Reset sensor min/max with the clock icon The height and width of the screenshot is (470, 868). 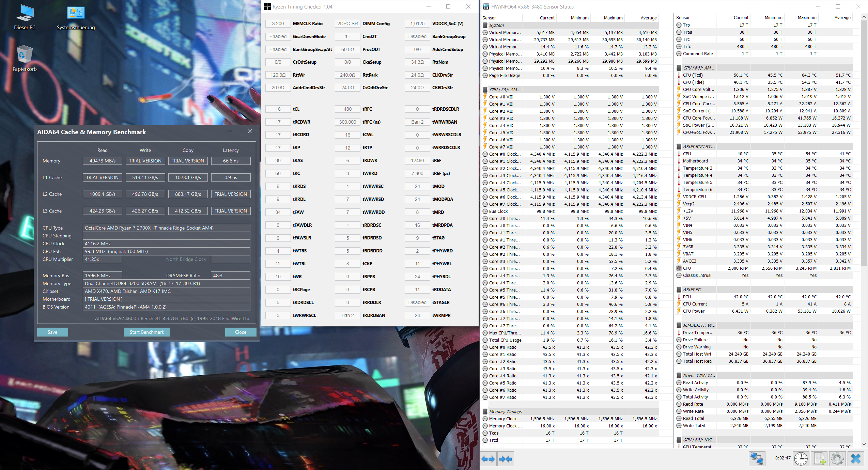point(801,458)
